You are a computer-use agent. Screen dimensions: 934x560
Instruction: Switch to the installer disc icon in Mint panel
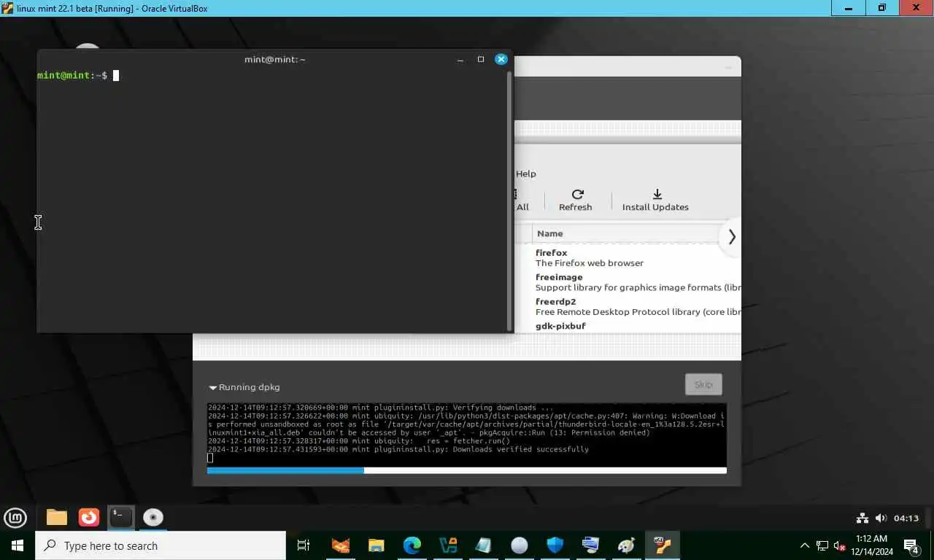pos(153,518)
